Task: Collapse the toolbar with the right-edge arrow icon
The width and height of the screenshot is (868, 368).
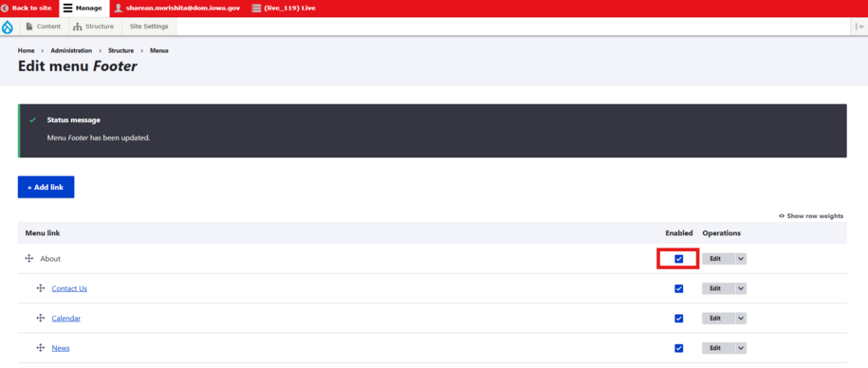Action: (859, 27)
